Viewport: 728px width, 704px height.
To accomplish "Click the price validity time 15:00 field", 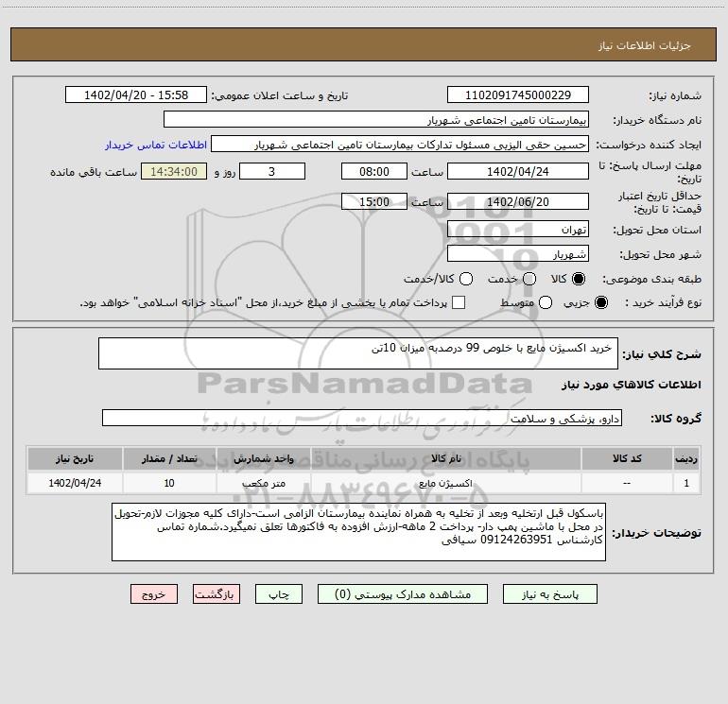I will [x=374, y=201].
